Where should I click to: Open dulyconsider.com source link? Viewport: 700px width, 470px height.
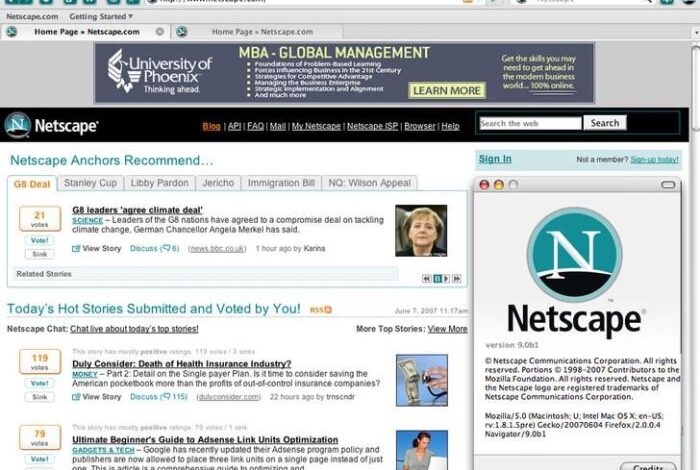click(229, 397)
